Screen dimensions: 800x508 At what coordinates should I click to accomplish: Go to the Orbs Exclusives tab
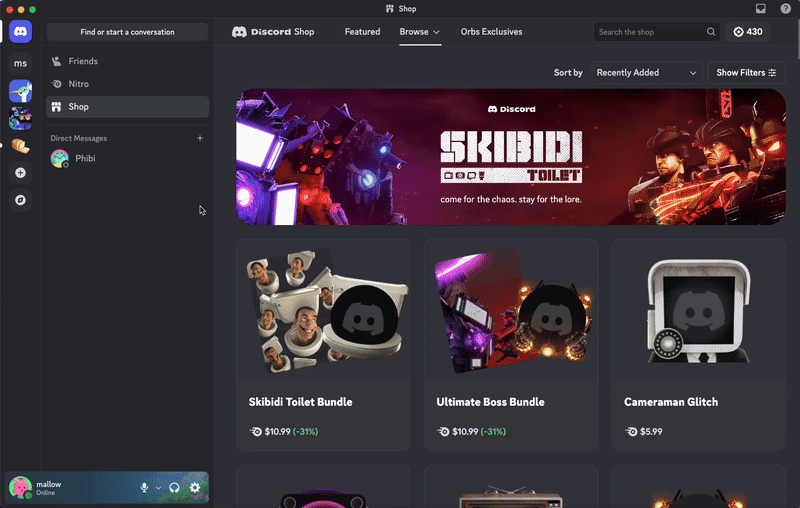[491, 32]
